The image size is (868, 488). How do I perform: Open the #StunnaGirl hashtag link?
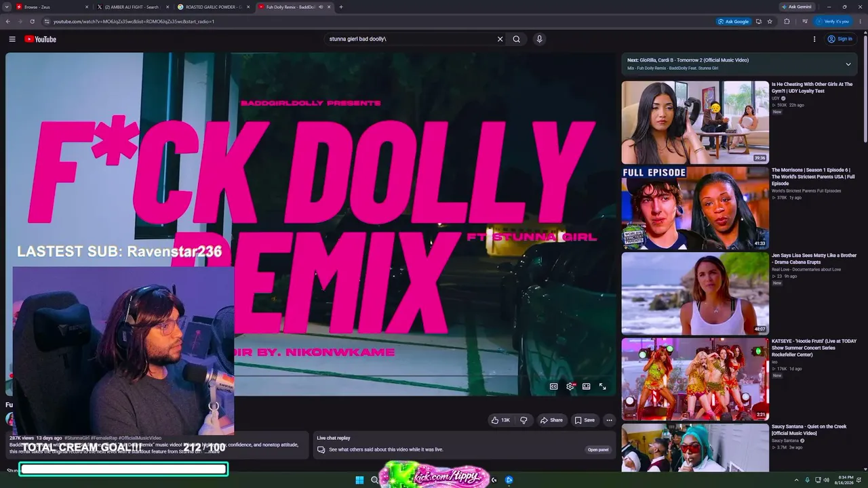point(77,438)
